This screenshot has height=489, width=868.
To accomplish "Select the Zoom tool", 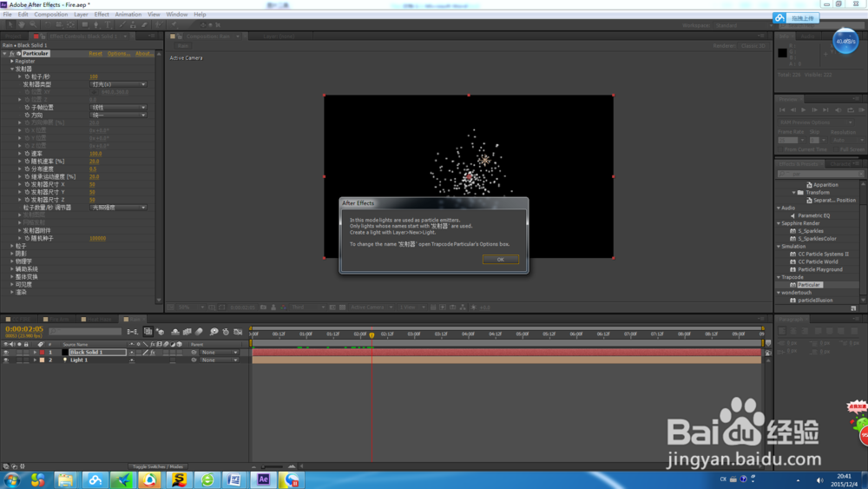I will tap(33, 25).
